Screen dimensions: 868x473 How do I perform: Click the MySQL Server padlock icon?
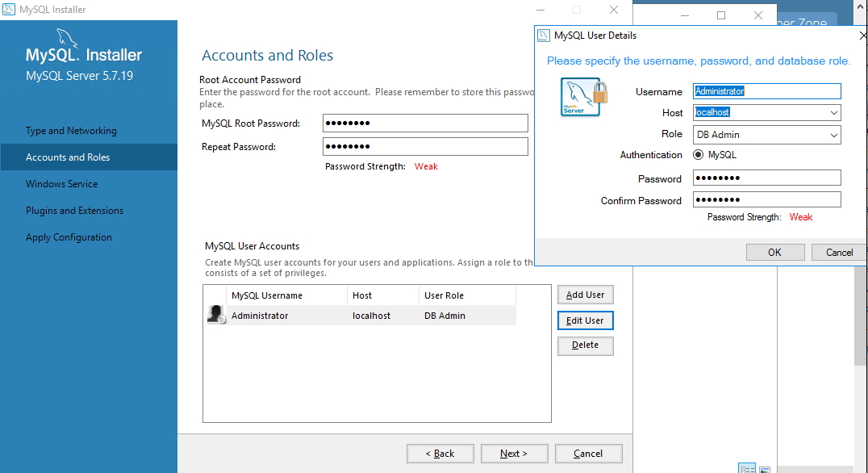pos(584,97)
